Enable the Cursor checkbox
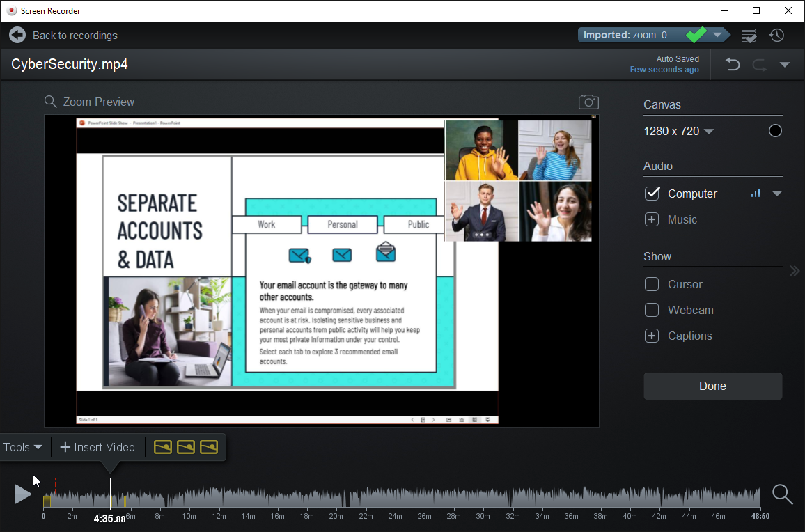 click(x=652, y=284)
